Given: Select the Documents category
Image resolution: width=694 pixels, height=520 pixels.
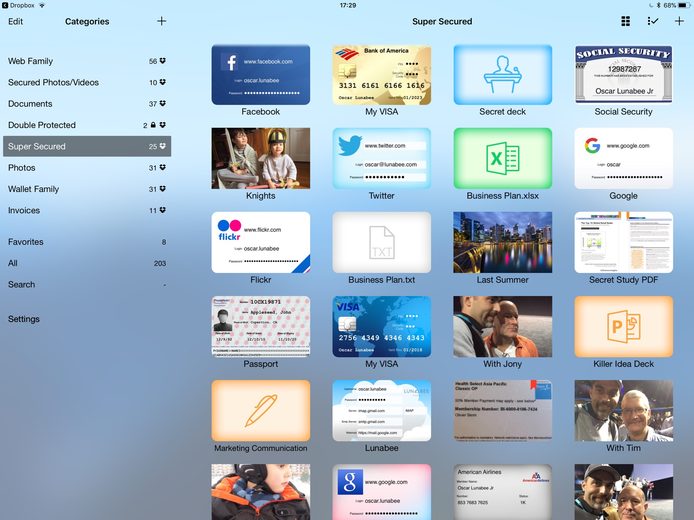Looking at the screenshot, I should click(87, 104).
